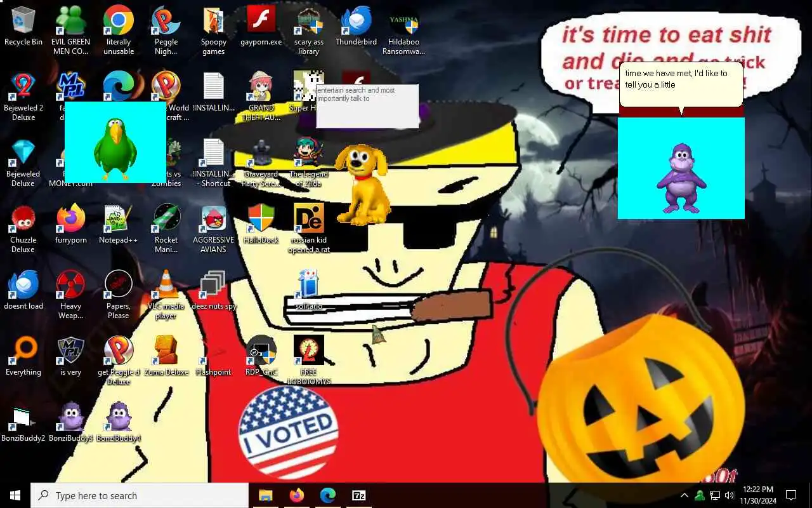Viewport: 812px width, 508px height.
Task: Open the RDP_CnC shortcut
Action: pos(261,357)
